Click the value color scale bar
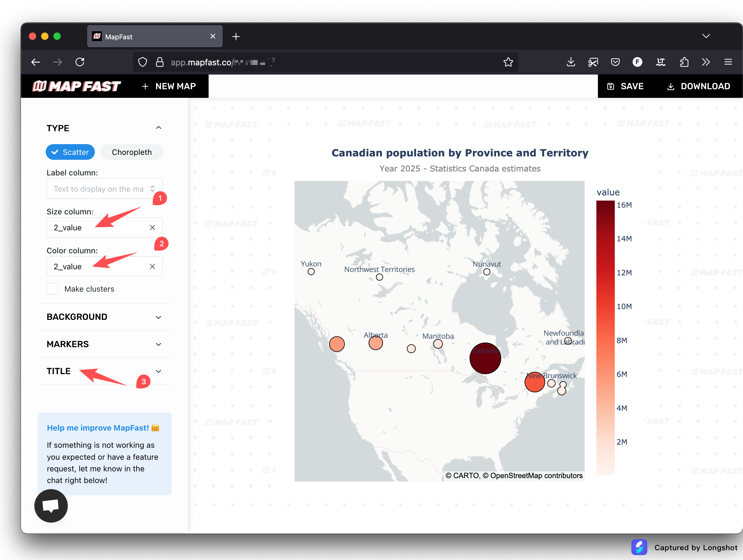 click(605, 338)
